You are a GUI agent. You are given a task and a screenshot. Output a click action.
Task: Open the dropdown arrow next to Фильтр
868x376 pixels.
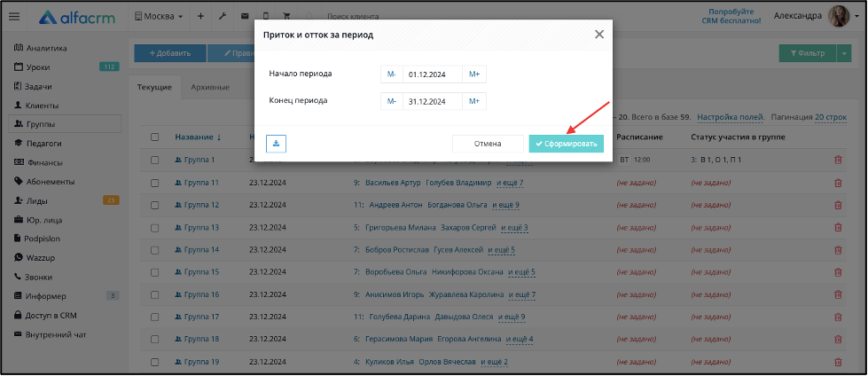pyautogui.click(x=844, y=53)
